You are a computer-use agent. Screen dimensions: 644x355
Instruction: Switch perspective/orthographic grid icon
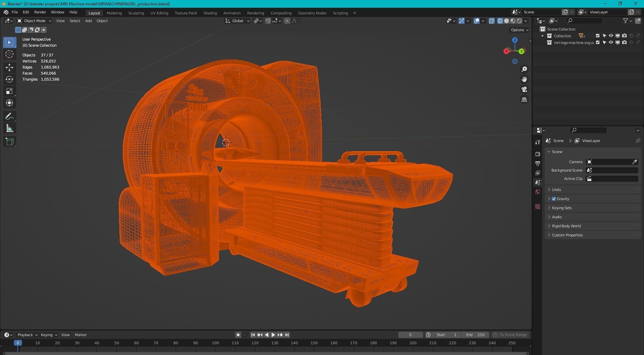point(524,100)
